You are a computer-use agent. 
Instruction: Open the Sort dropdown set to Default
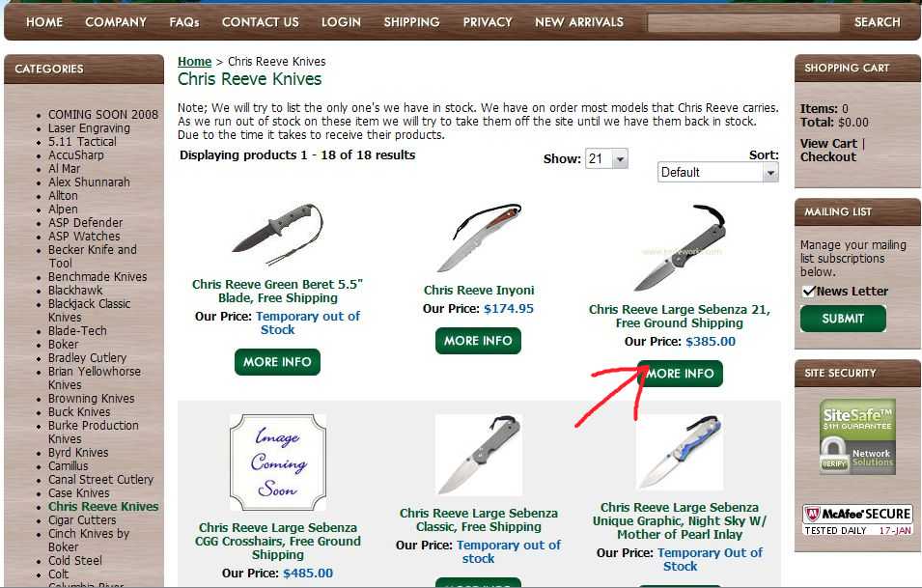[718, 172]
